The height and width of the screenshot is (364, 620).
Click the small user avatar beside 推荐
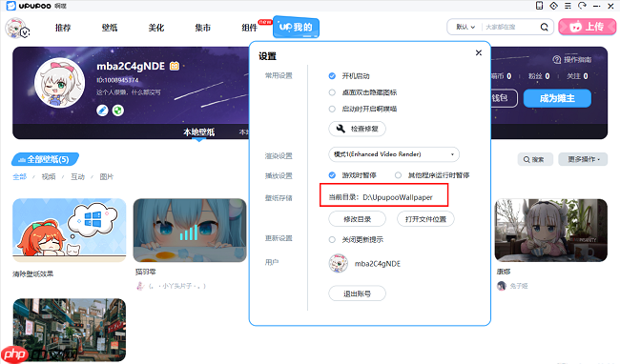click(16, 29)
